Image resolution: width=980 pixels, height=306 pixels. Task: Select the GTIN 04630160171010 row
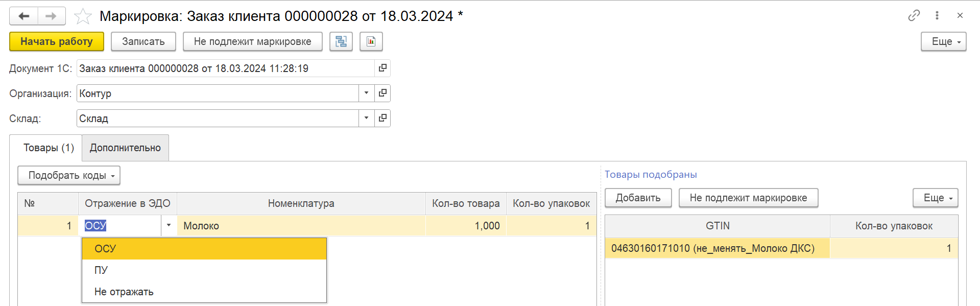click(x=718, y=248)
